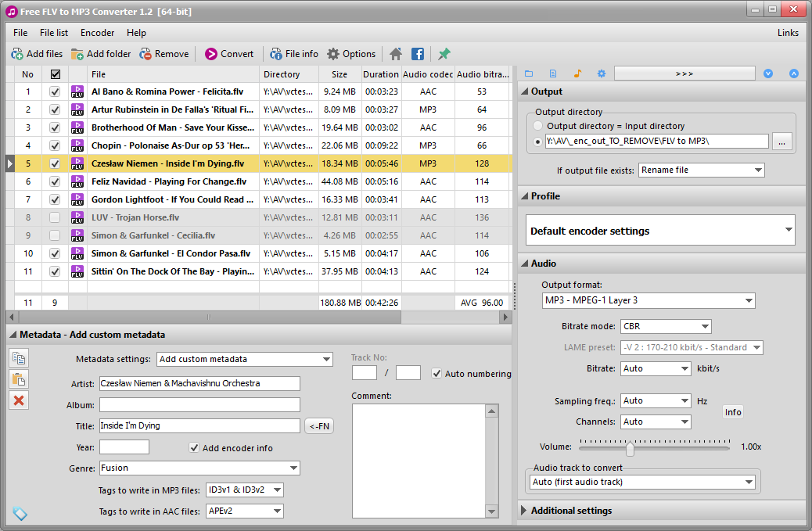The image size is (812, 531).
Task: Open the Facebook icon in toolbar
Action: tap(418, 54)
